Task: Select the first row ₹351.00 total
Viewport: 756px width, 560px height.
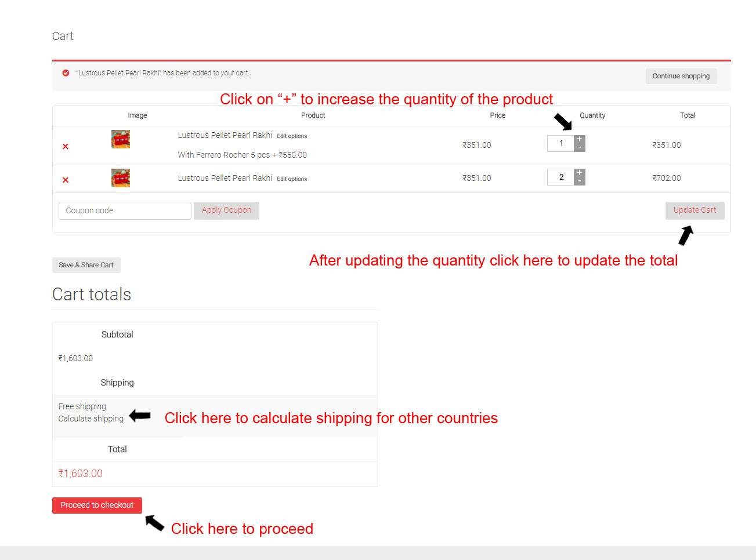Action: (667, 145)
